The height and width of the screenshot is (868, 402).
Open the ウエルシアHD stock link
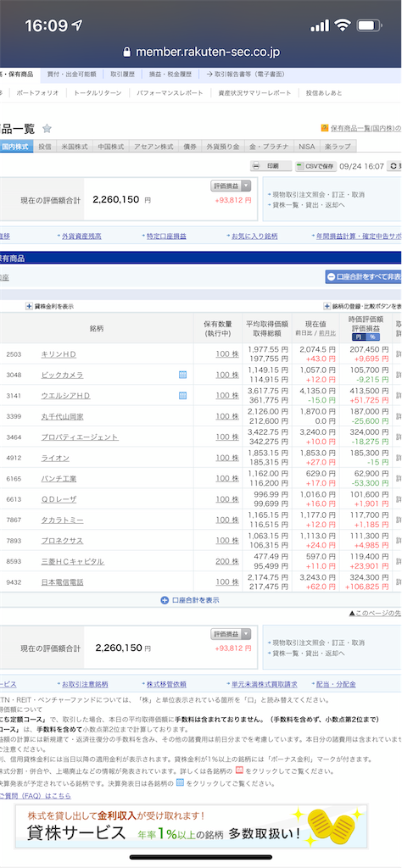click(x=65, y=396)
